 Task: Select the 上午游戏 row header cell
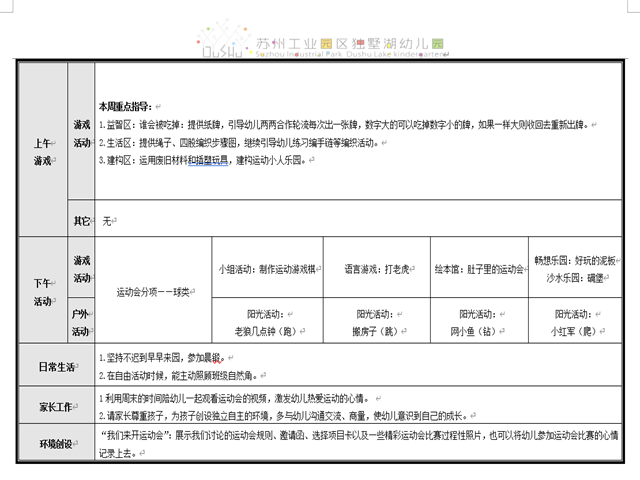(43, 149)
